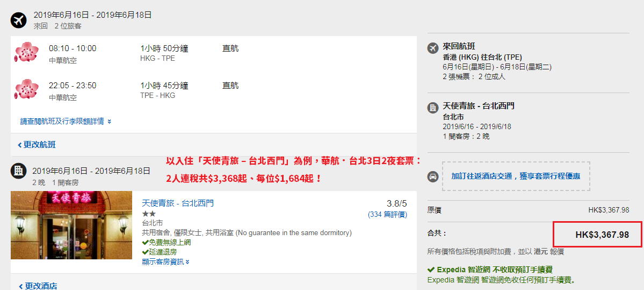Click the 2 張機票： 2 位成人 text
The image size is (644, 290).
click(x=474, y=76)
